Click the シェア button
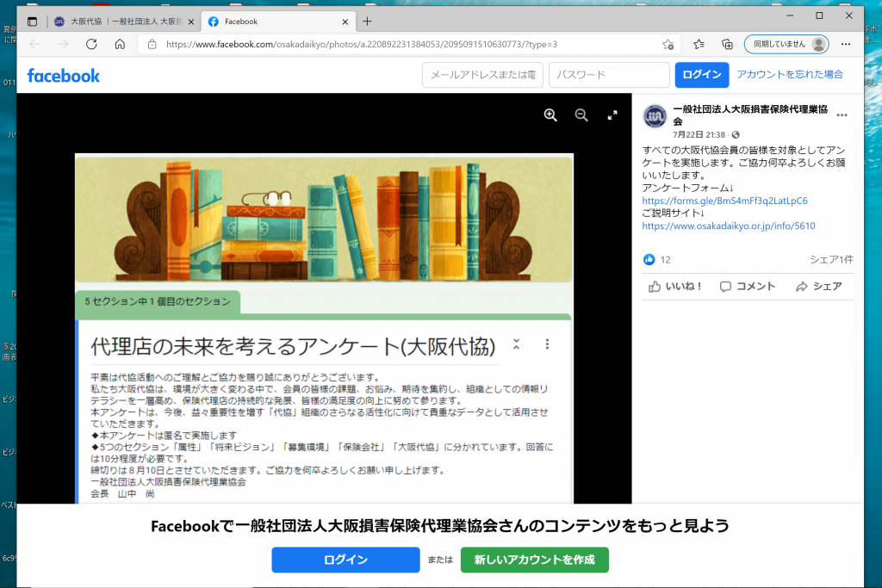The height and width of the screenshot is (588, 882). (x=819, y=287)
